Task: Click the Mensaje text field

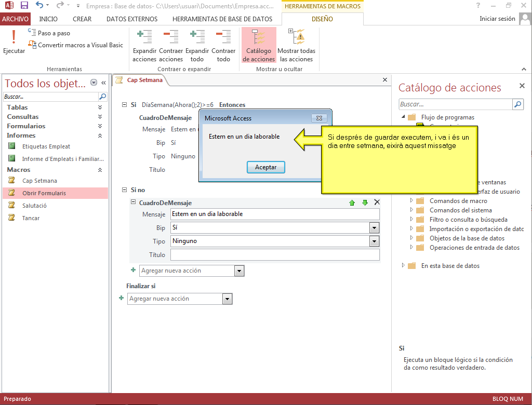Action: (275, 214)
